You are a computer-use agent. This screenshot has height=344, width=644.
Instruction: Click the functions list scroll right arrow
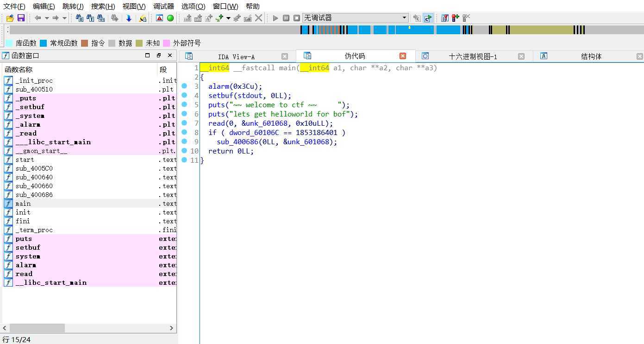pos(171,328)
